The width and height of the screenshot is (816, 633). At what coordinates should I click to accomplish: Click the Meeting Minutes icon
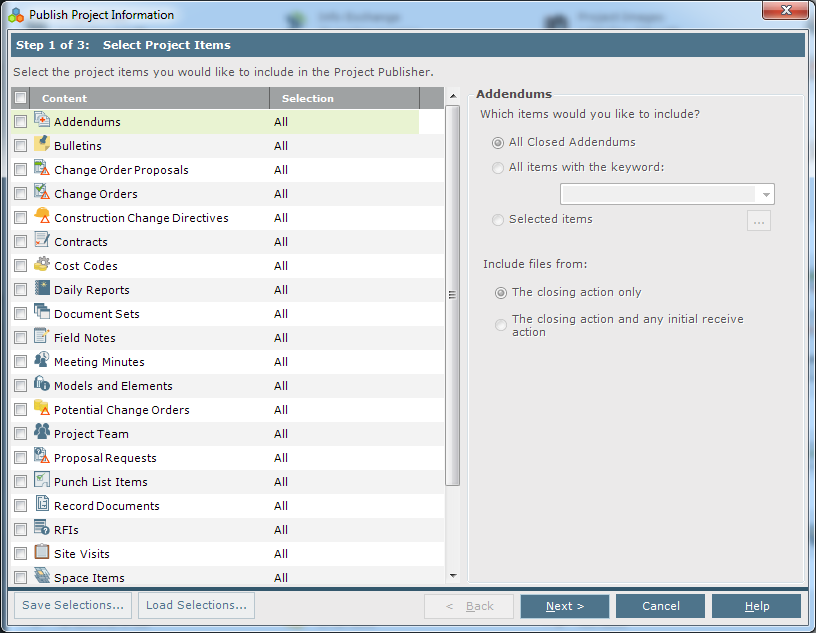42,360
